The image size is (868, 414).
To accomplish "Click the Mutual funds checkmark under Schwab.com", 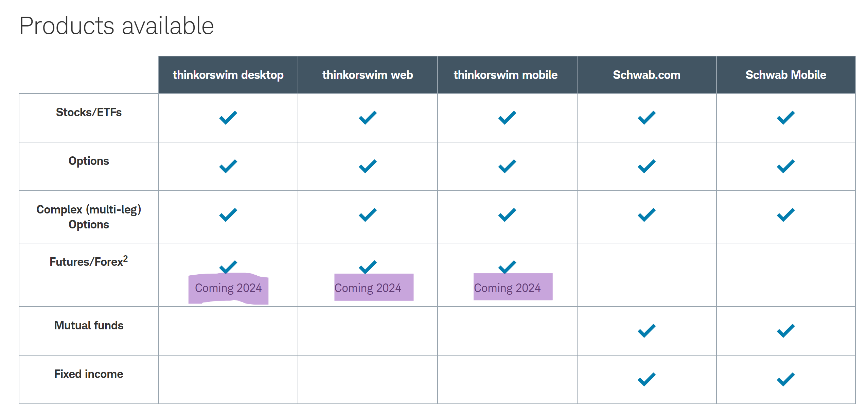I will pyautogui.click(x=646, y=331).
